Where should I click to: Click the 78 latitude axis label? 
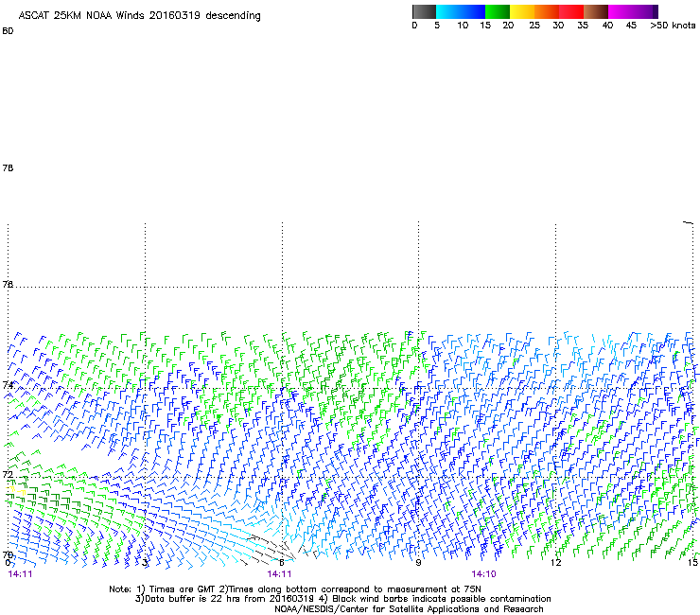(x=8, y=167)
